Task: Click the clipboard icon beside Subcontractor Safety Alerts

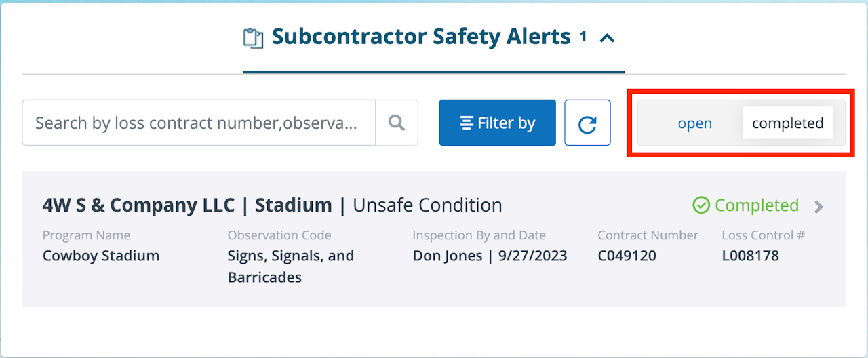Action: coord(253,38)
